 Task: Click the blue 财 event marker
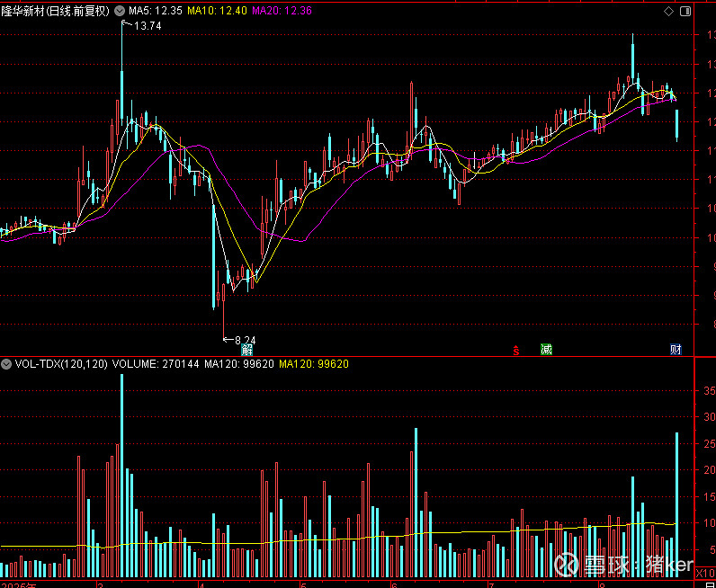pos(676,350)
